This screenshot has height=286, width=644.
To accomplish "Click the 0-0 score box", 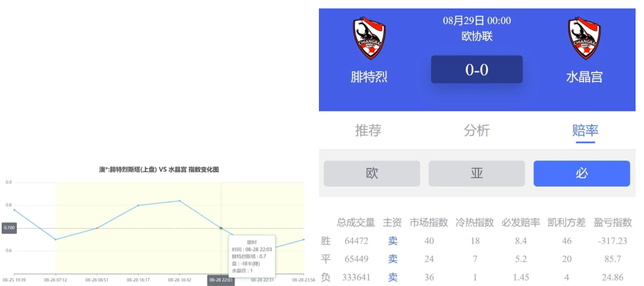I will pos(477,70).
